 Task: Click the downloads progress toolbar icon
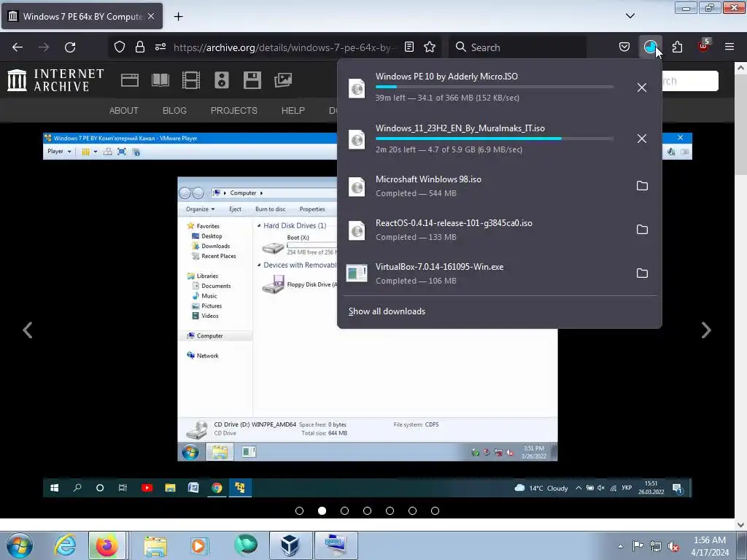pyautogui.click(x=650, y=47)
